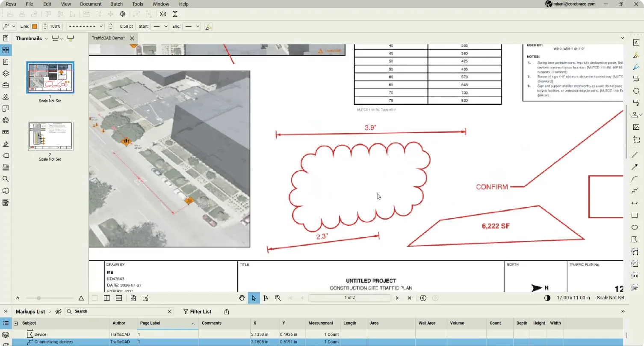The height and width of the screenshot is (346, 644).
Task: Select the Highlight tool in right toolbar
Action: [636, 55]
